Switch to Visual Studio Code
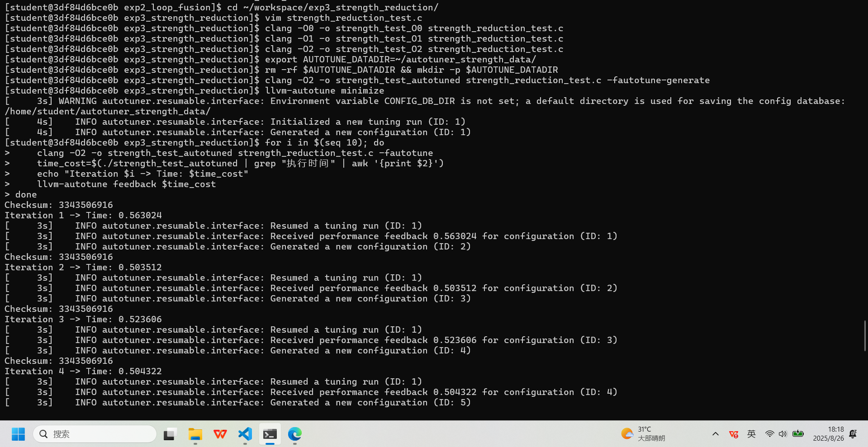The height and width of the screenshot is (447, 868). (245, 434)
